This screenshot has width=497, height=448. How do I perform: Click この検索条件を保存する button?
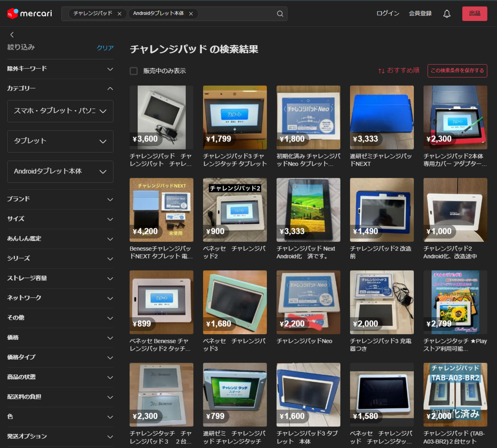(457, 71)
